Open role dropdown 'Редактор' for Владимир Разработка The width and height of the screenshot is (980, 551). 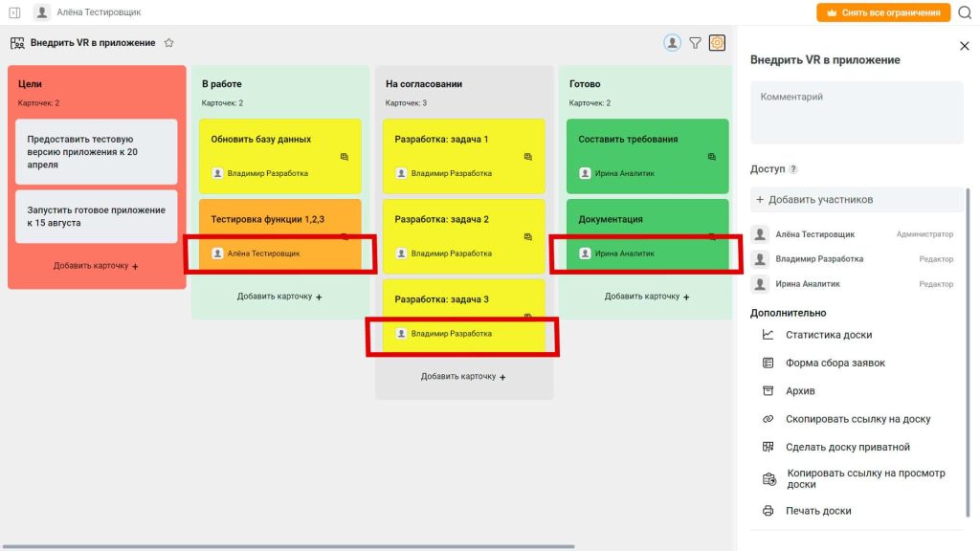(x=936, y=259)
